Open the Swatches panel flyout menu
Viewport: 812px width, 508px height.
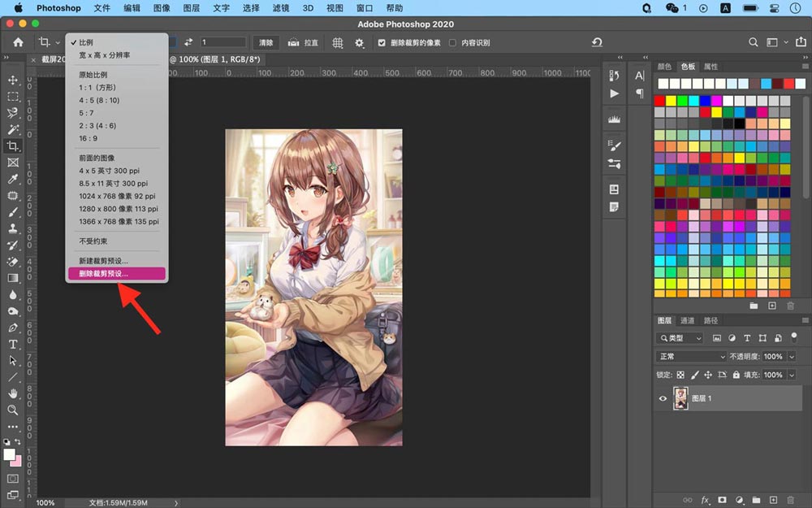click(805, 67)
